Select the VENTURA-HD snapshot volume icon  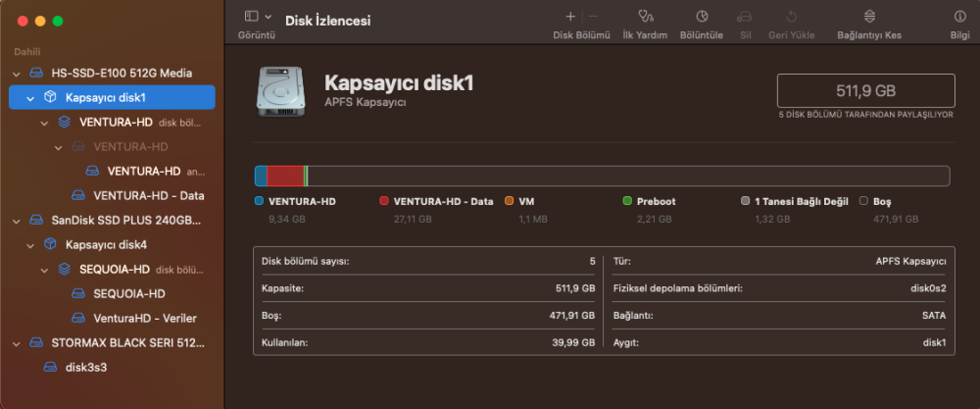point(92,172)
